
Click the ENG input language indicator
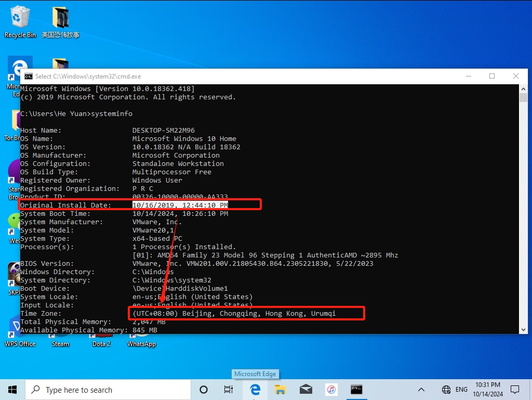[461, 390]
